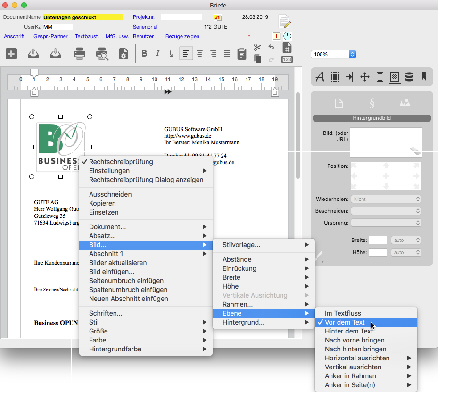
Task: Open the tab stops panel arrow-to-line icon
Action: coord(350,77)
